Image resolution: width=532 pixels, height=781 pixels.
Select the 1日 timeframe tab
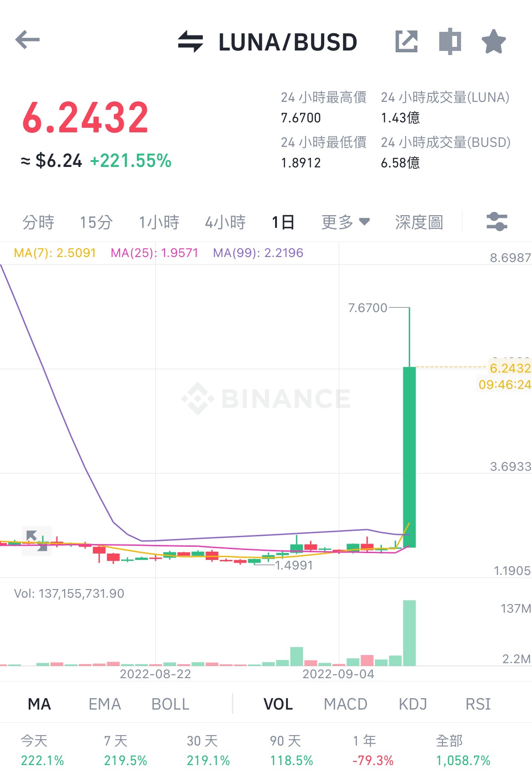point(283,222)
